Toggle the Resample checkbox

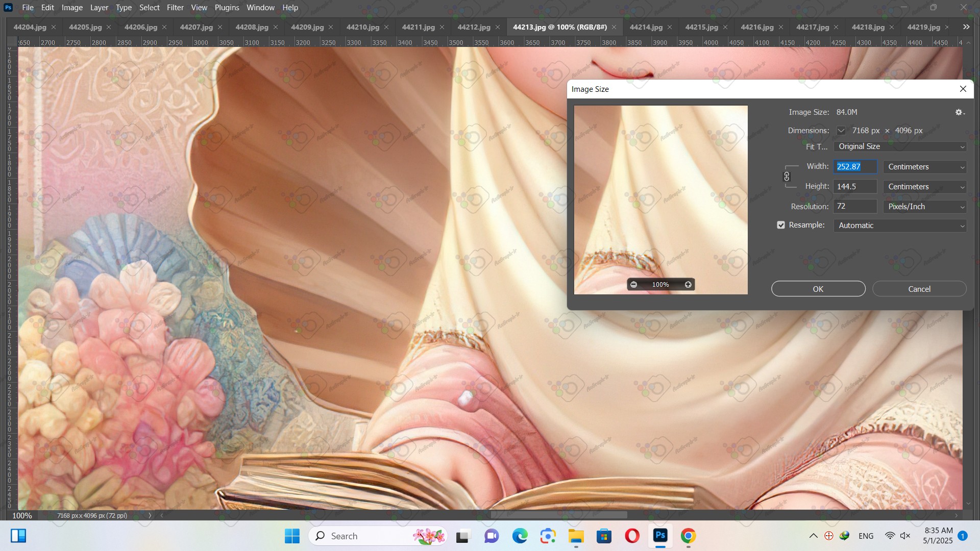[781, 225]
